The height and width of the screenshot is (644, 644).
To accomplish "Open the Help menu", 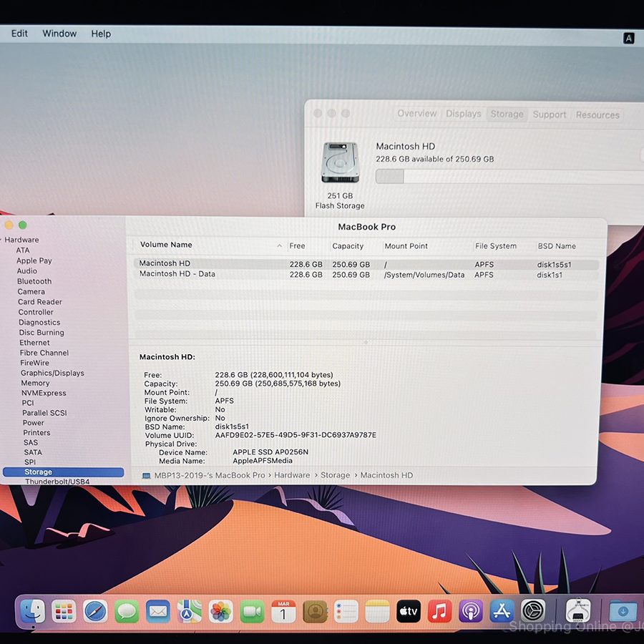I will (x=101, y=34).
